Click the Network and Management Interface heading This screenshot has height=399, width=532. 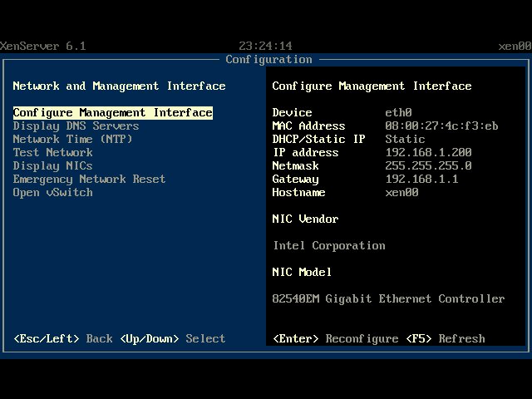click(x=119, y=86)
